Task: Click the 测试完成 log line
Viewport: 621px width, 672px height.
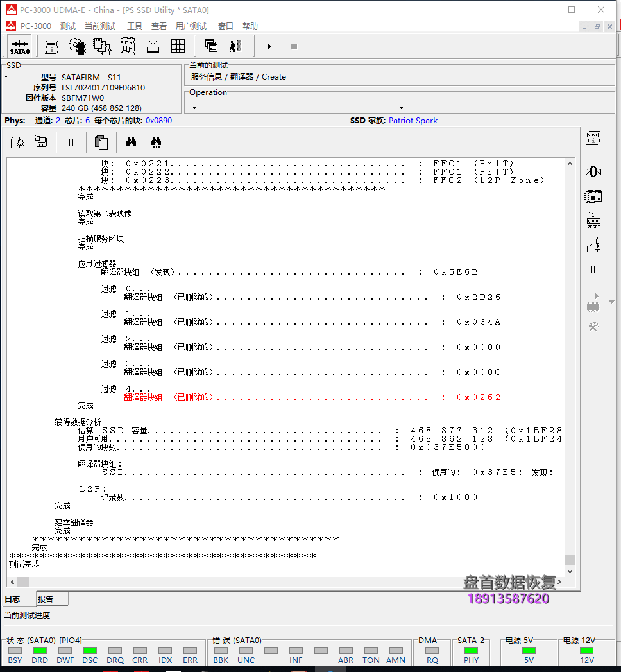Action: coord(24,564)
